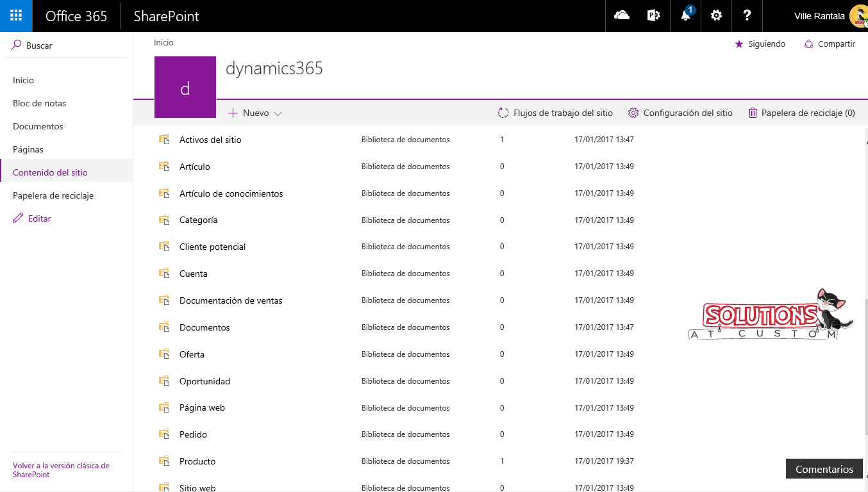Click the library icon for Cuenta
This screenshot has width=868, height=492.
pos(163,273)
